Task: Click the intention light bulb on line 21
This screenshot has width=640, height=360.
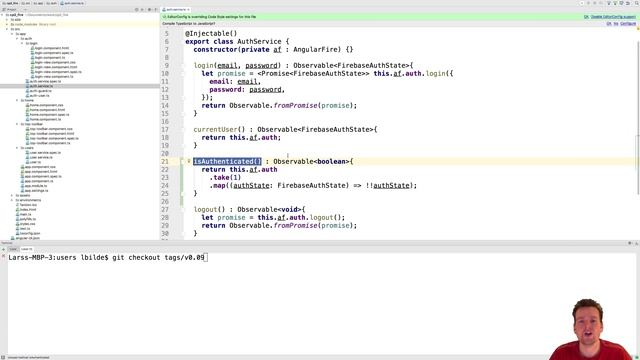Action: (189, 161)
